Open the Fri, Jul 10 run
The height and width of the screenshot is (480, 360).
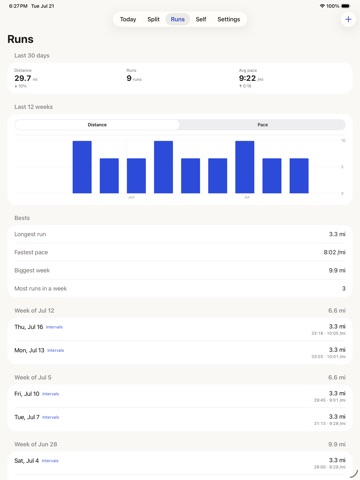pos(180,396)
